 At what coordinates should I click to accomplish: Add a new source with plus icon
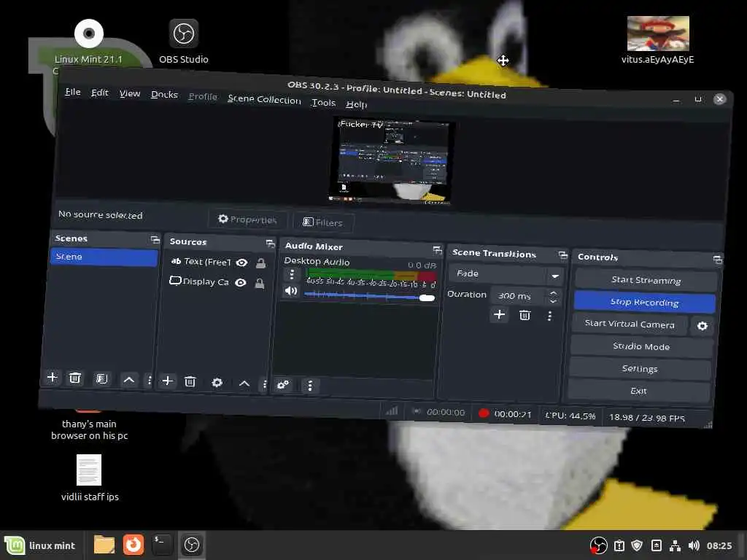tap(167, 381)
